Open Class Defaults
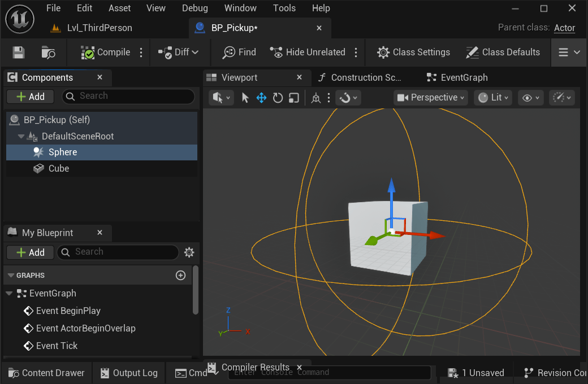 tap(503, 53)
